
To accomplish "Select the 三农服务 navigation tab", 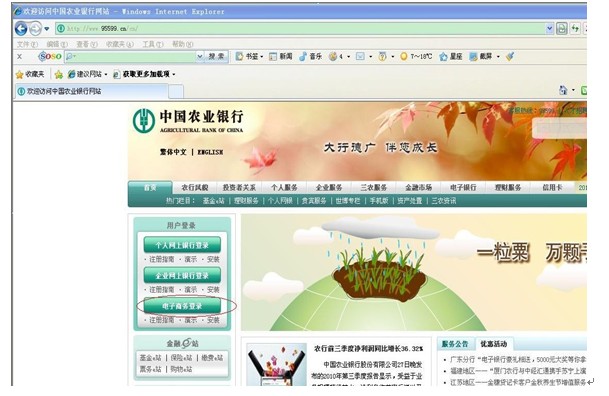I will [x=374, y=188].
